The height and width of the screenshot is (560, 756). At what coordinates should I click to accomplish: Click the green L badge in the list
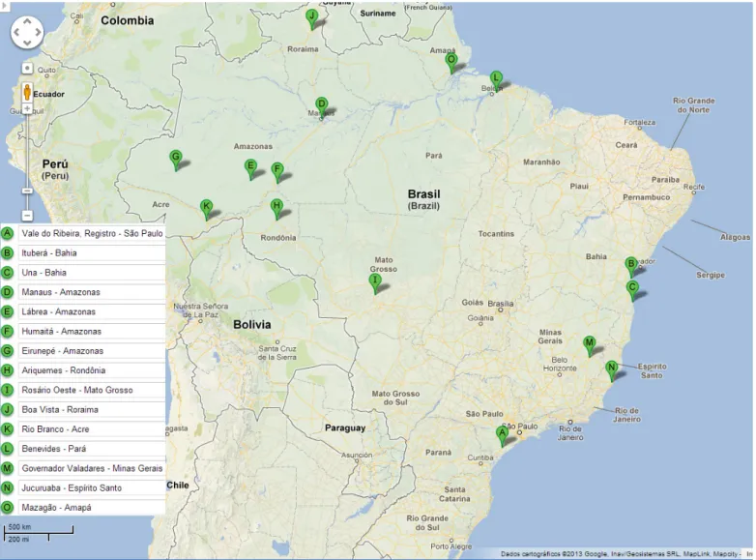point(7,449)
